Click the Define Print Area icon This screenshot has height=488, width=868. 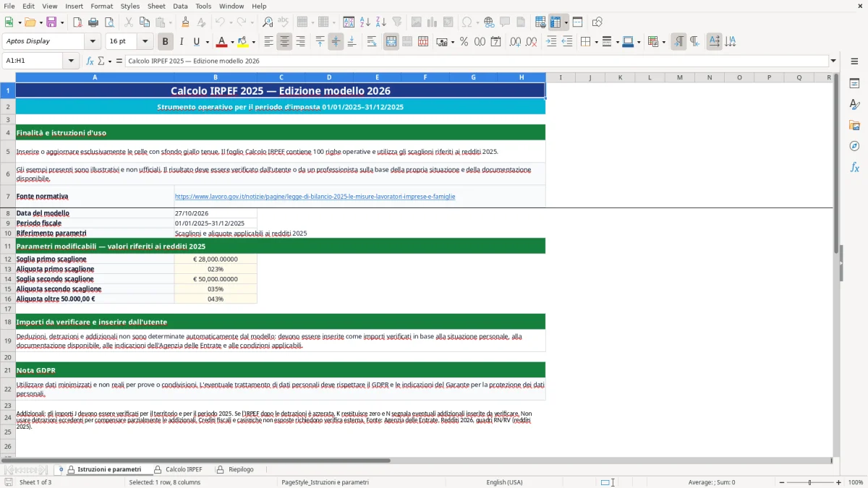pyautogui.click(x=540, y=22)
